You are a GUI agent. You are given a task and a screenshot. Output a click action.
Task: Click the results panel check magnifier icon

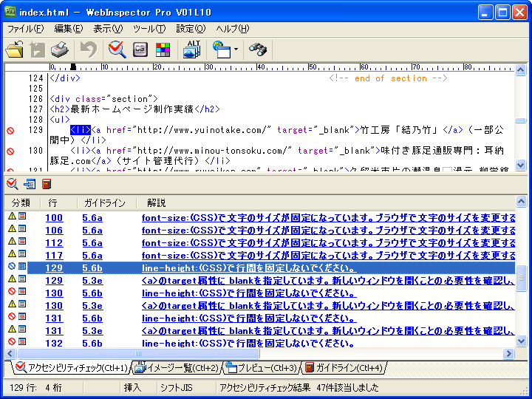pos(13,184)
